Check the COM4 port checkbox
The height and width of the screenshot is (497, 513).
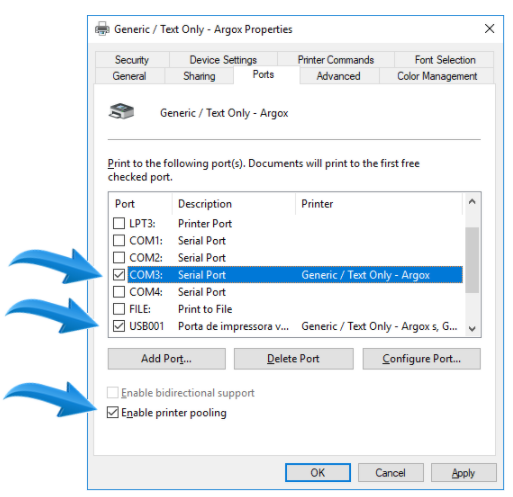[119, 292]
